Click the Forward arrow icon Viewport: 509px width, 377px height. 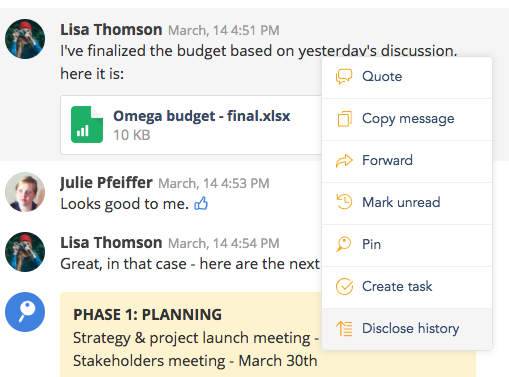tap(344, 161)
